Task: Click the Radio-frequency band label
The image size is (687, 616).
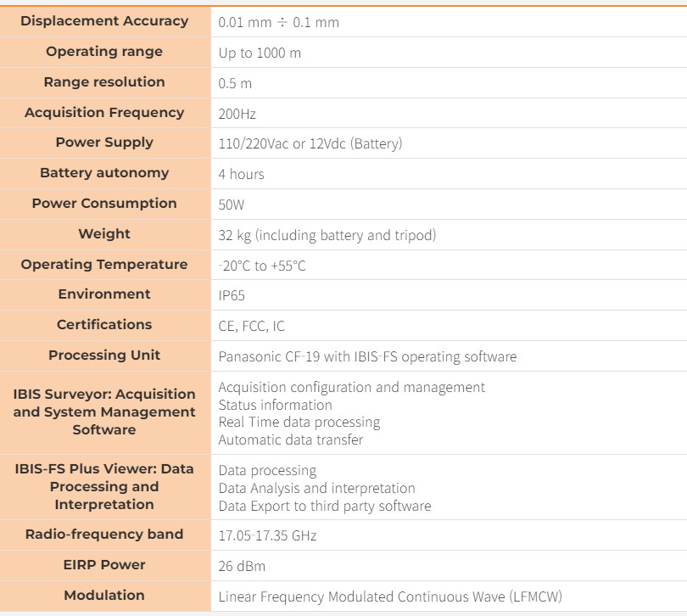Action: tap(104, 535)
